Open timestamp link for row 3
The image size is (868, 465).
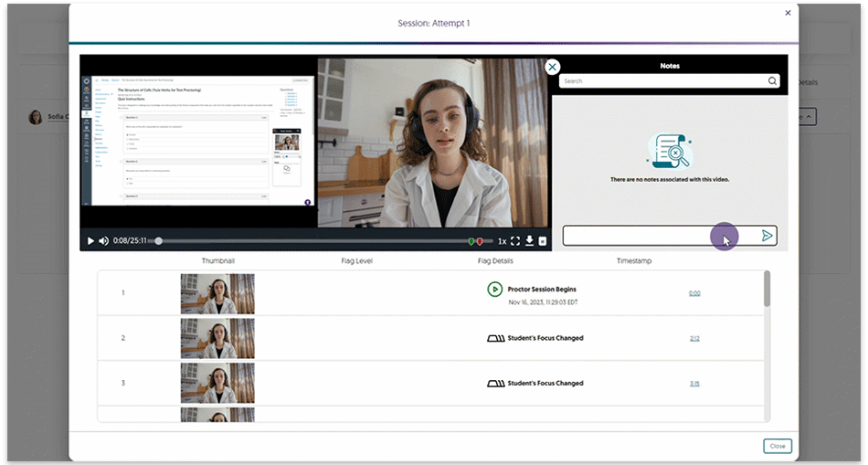[694, 384]
